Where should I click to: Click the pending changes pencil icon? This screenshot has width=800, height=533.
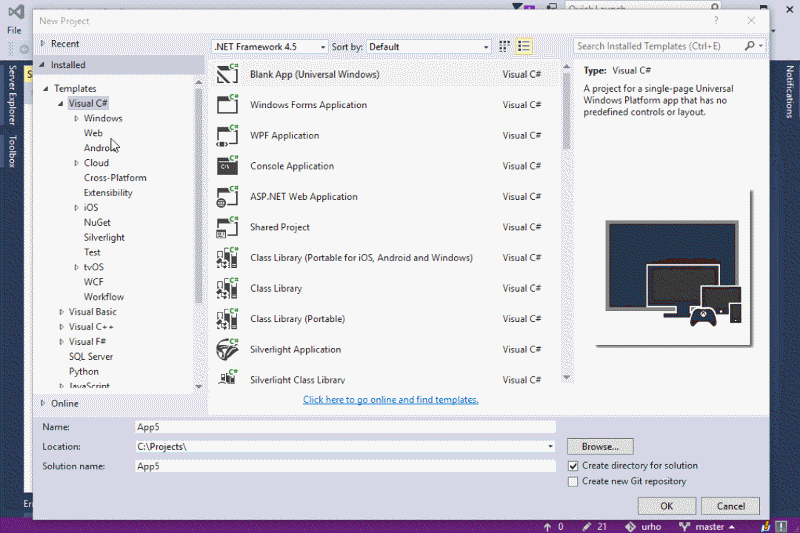point(587,526)
